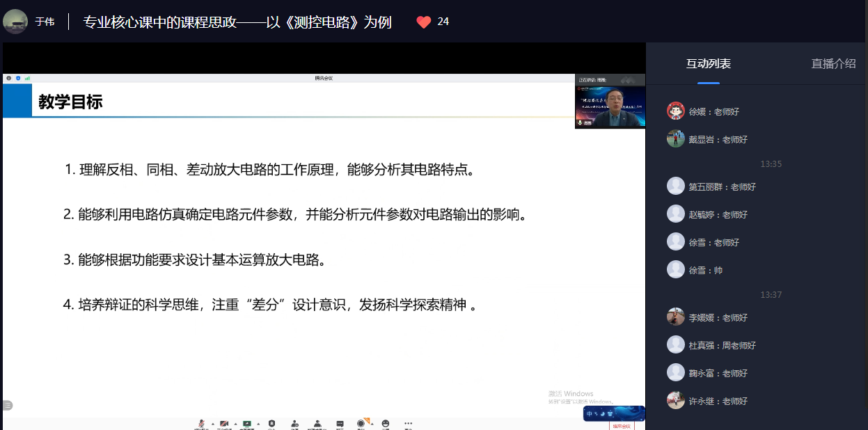Expand the arrow next to microphone icon
The height and width of the screenshot is (430, 868).
point(212,424)
